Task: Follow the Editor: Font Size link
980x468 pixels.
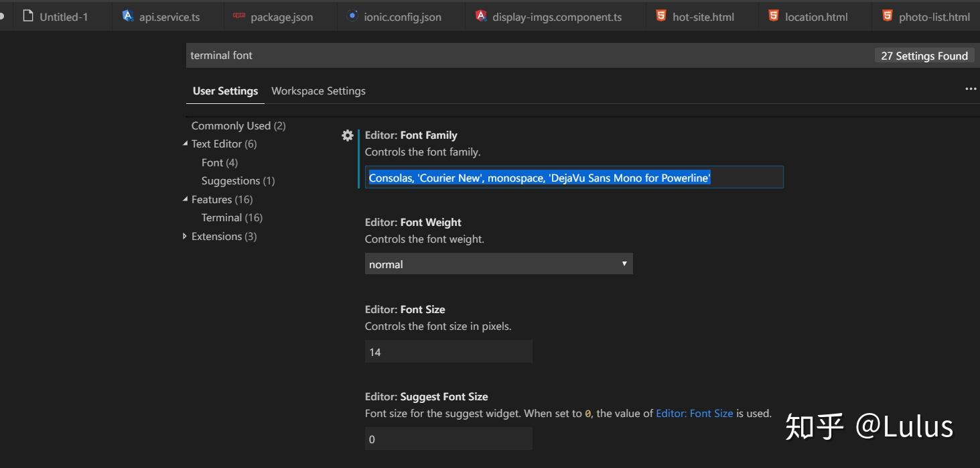Action: 694,414
